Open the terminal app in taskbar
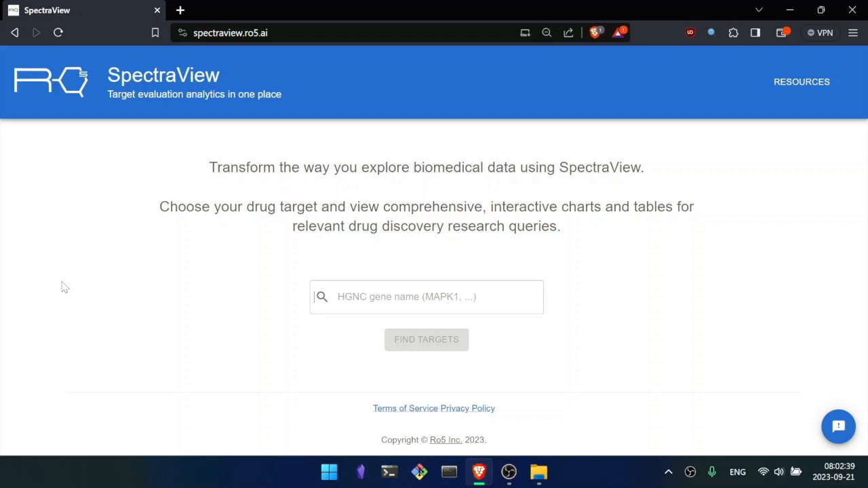Screen dimensions: 868x488 389,472
